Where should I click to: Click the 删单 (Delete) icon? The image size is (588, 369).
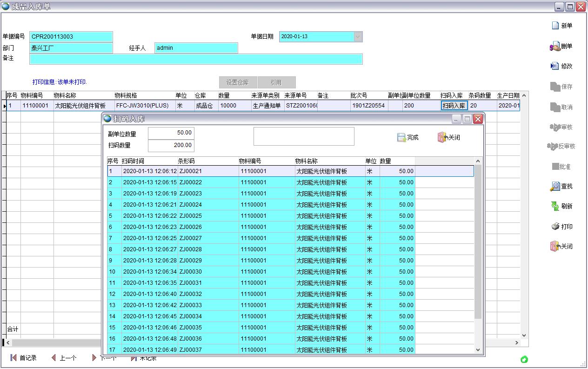point(555,46)
